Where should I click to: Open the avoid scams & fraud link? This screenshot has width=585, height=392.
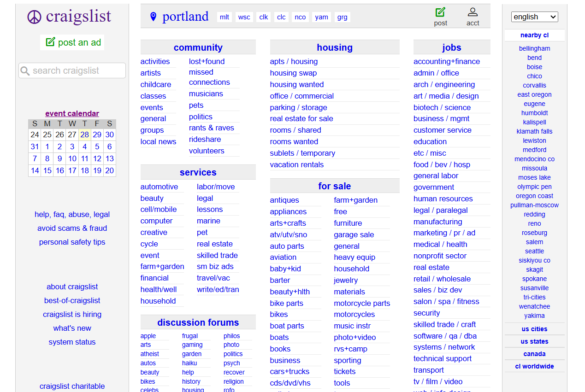tap(72, 228)
